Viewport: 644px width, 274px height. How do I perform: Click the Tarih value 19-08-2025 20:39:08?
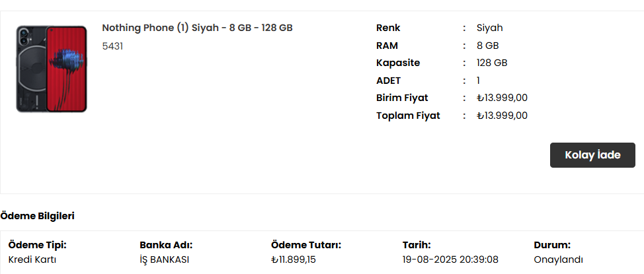[450, 259]
